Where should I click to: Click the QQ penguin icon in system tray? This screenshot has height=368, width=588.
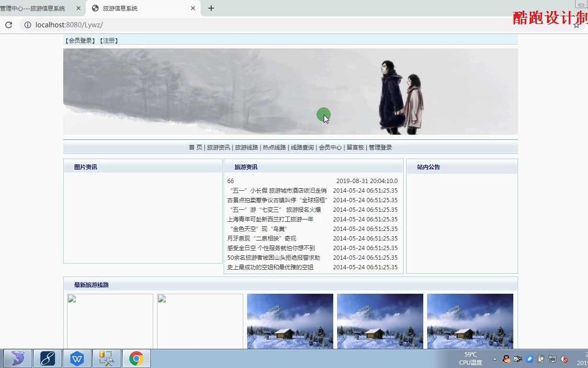[x=506, y=358]
